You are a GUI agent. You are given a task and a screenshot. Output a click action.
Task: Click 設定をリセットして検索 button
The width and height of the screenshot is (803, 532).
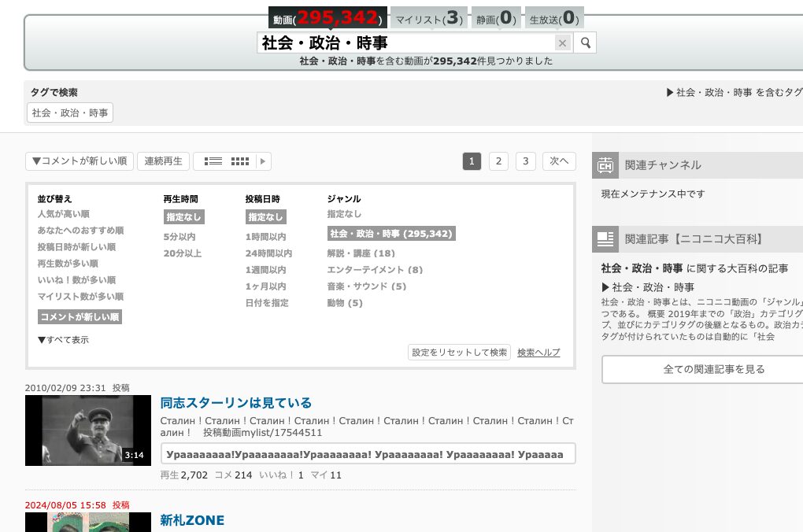pos(459,353)
